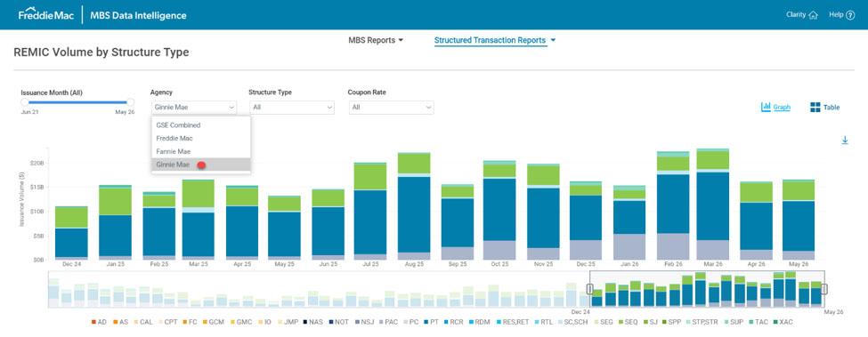Toggle the FC legend series

coord(190,321)
